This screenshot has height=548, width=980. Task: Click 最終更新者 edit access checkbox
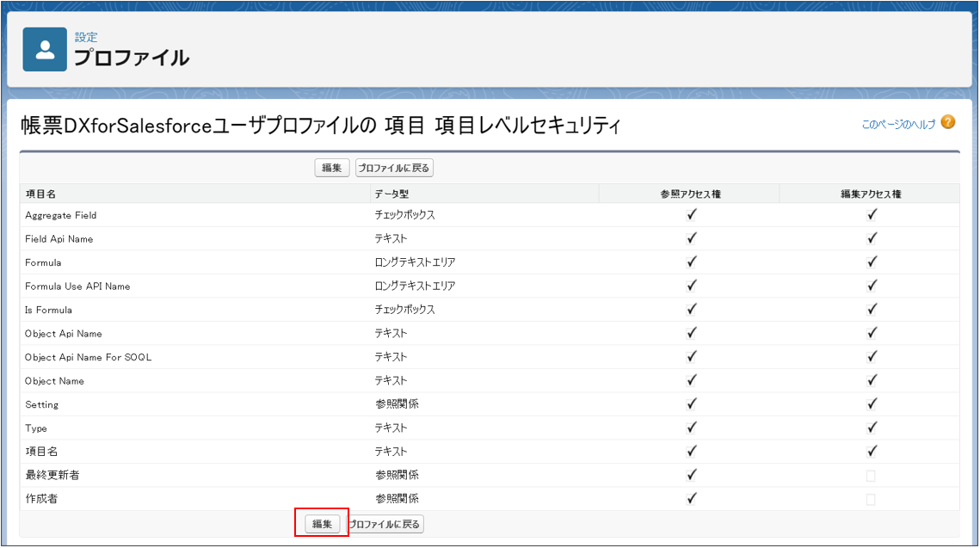click(x=871, y=475)
